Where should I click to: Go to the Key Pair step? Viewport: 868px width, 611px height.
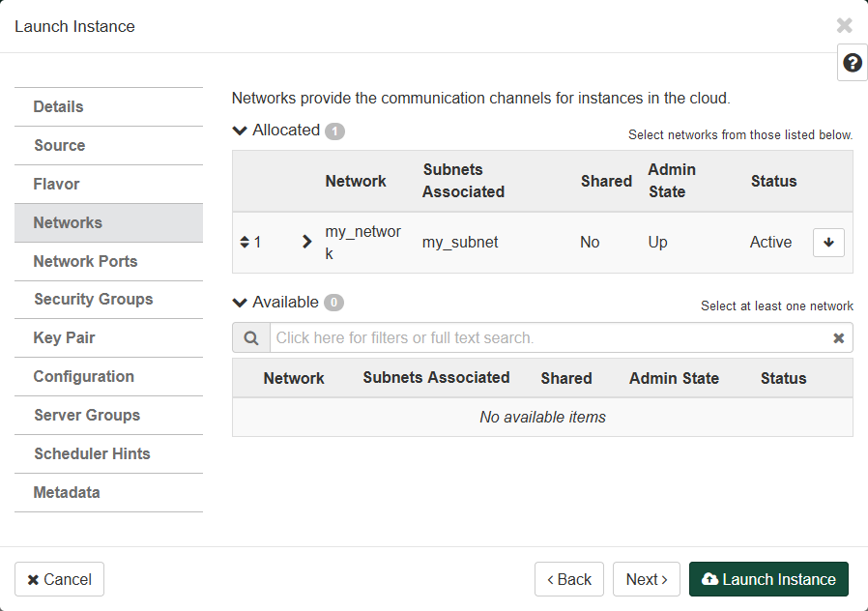tap(65, 338)
